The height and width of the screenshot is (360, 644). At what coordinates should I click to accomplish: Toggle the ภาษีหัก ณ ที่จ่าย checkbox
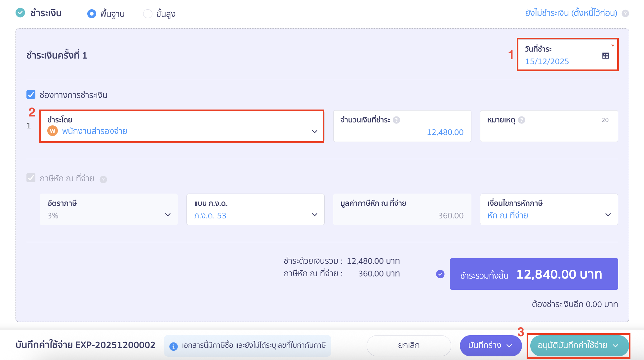[x=31, y=178]
